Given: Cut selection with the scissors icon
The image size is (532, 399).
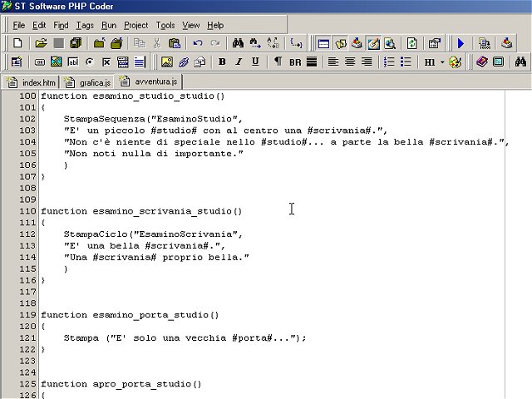Looking at the screenshot, I should coord(156,43).
